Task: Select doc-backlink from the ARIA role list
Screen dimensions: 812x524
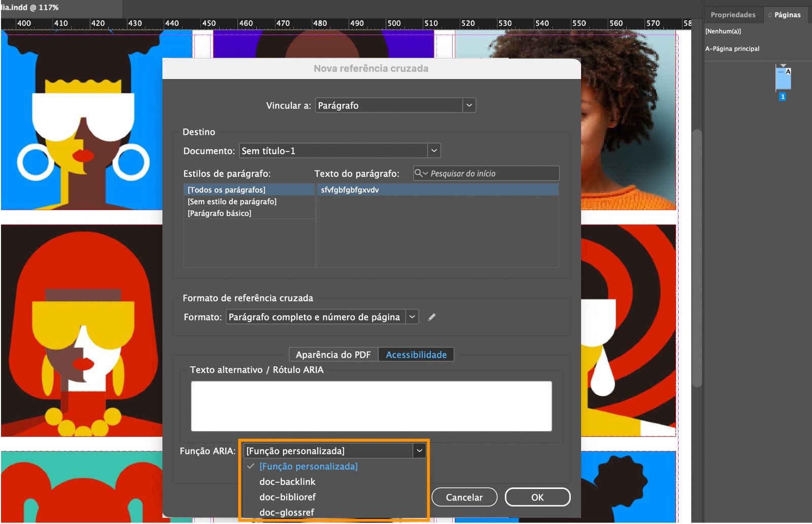Action: pos(287,482)
